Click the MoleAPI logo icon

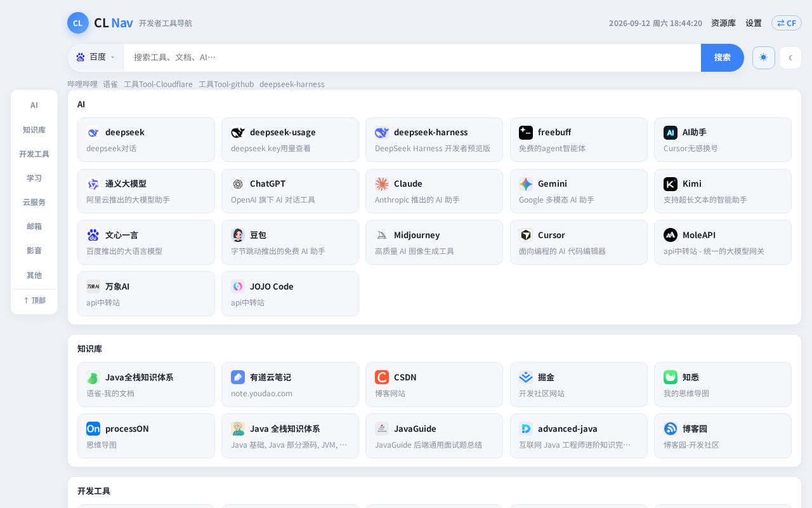(671, 235)
